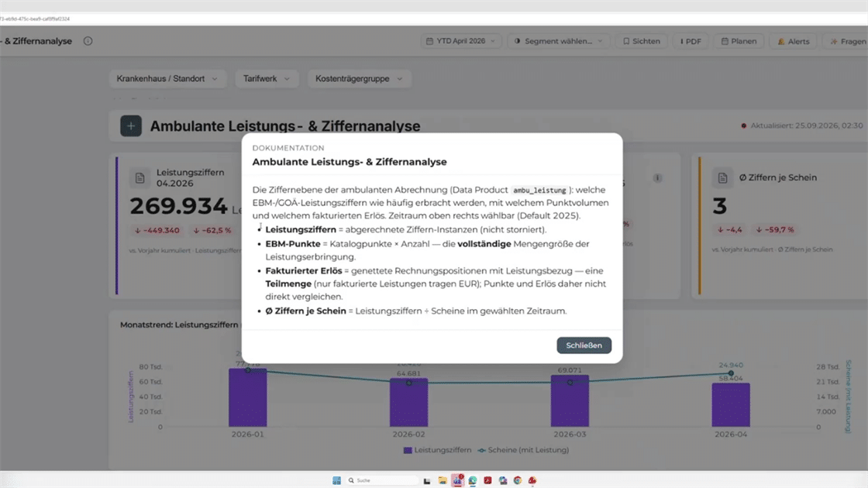Open Google Chrome from the taskbar
This screenshot has height=488, width=868.
coord(518,480)
